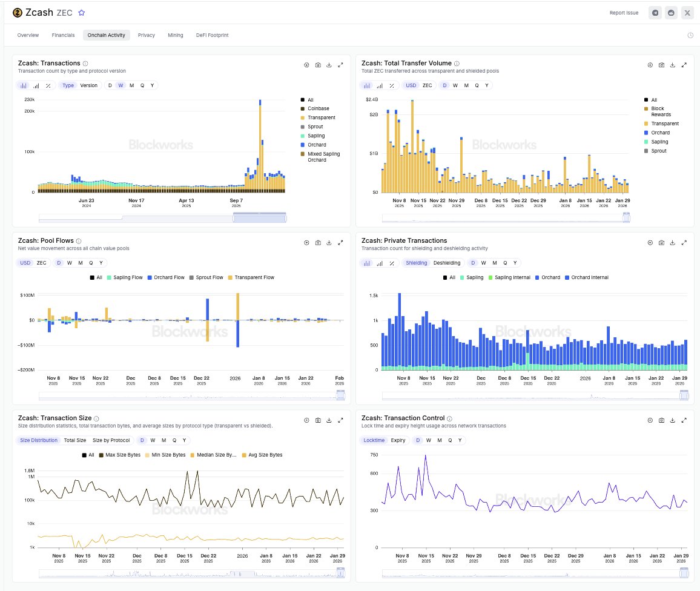Download the Zcash Transactions chart data
Image resolution: width=700 pixels, height=591 pixels.
(329, 65)
